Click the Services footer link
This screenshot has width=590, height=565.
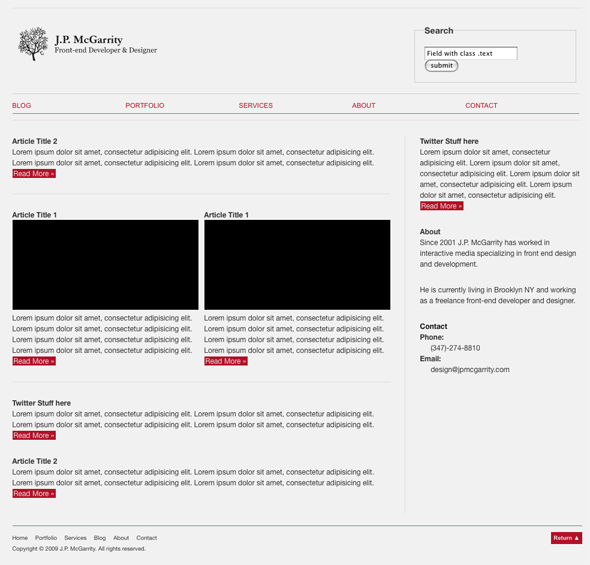tap(75, 538)
